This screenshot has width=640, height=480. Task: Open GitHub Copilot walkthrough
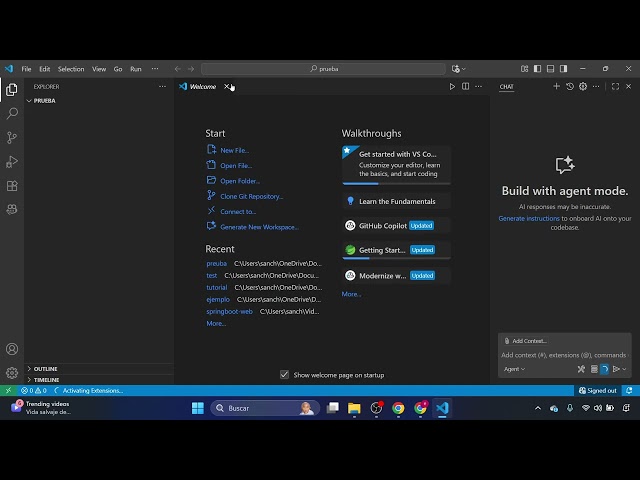click(396, 226)
